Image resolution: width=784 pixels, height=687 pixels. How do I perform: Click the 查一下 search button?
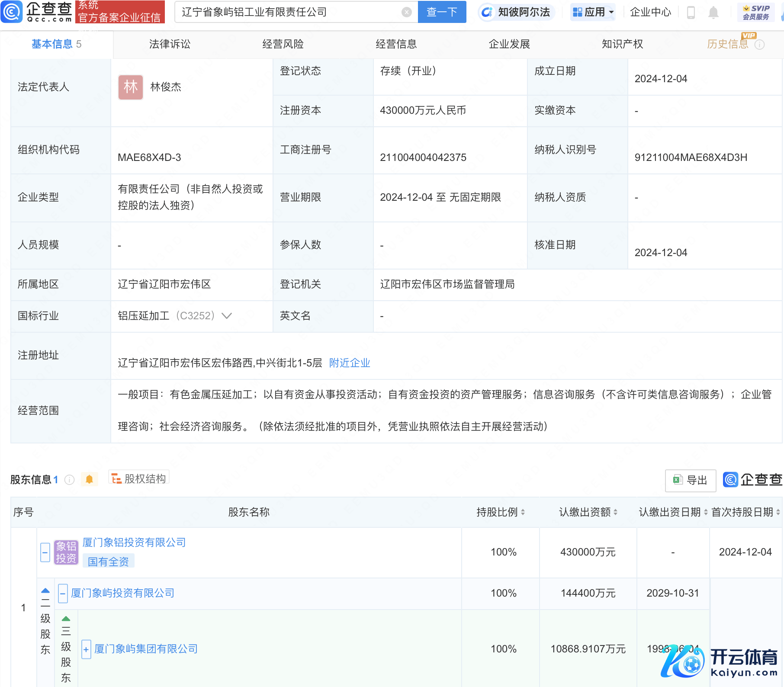(x=442, y=12)
